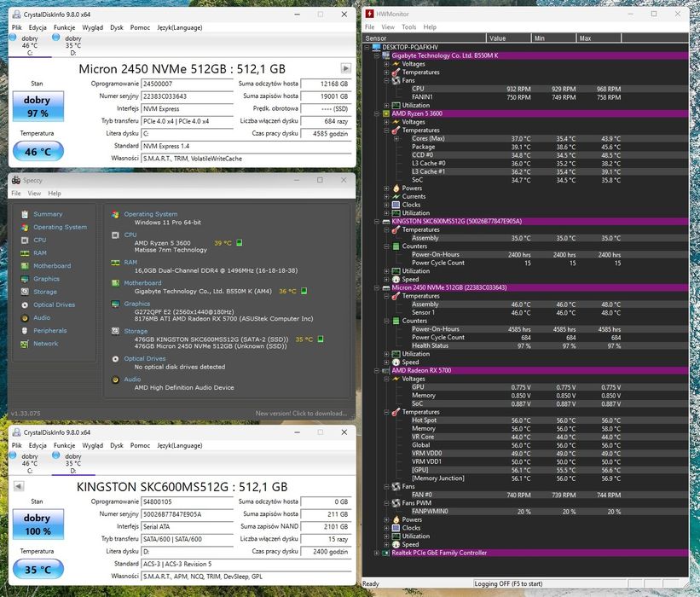Open Język(Language) menu in KINGSTON CrystalDiskInfo window

click(x=179, y=446)
